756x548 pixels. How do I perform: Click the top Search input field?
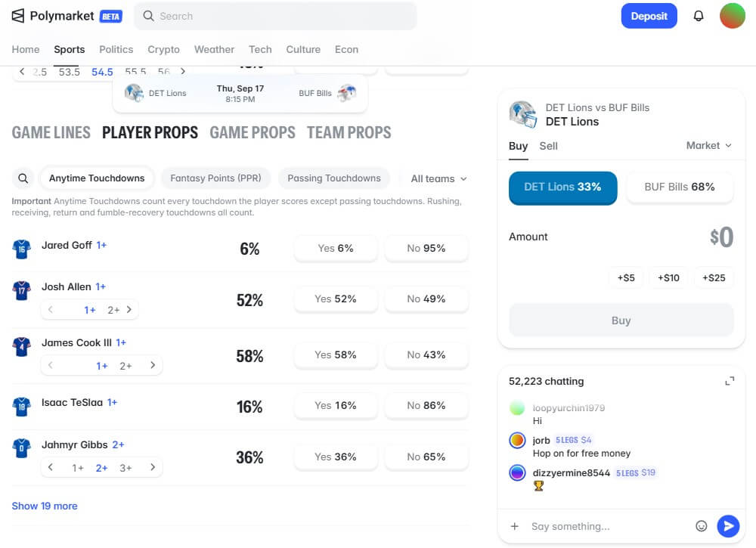[x=275, y=16]
